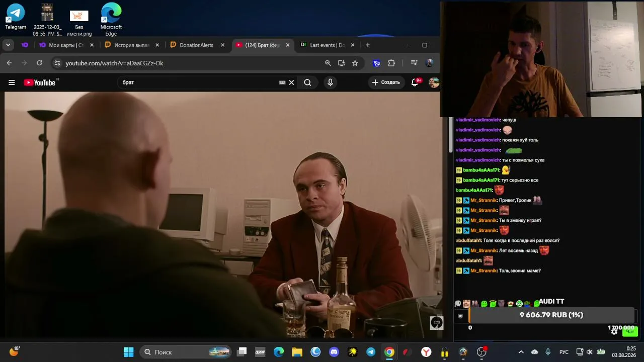Click the taskbar Поиск search box
The image size is (644, 362).
185,352
